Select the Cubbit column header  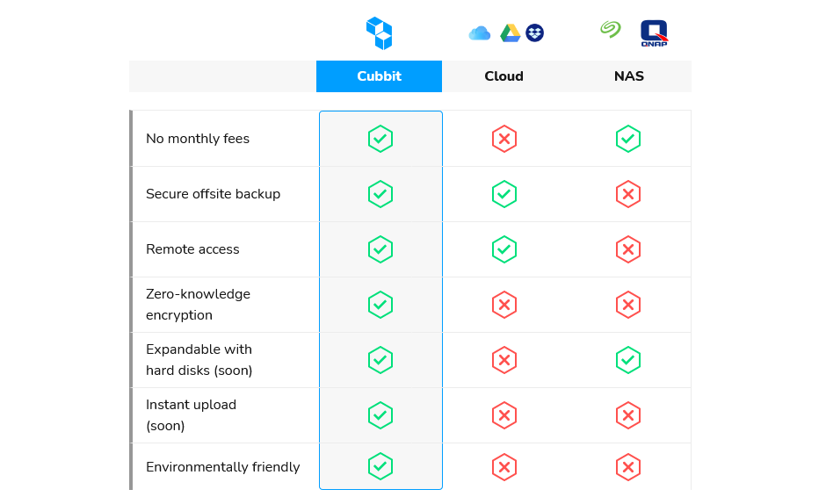[x=380, y=76]
